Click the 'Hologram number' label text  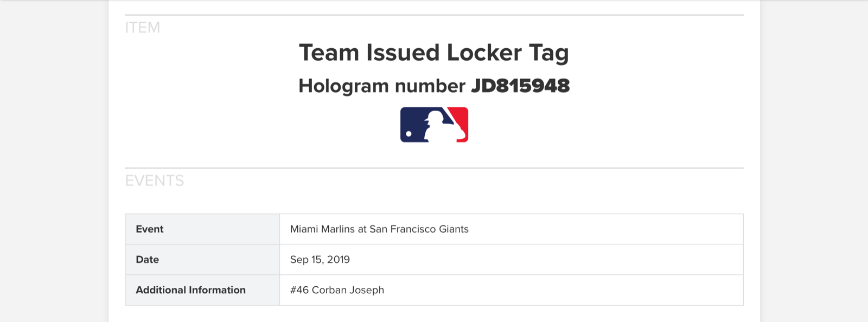point(382,86)
